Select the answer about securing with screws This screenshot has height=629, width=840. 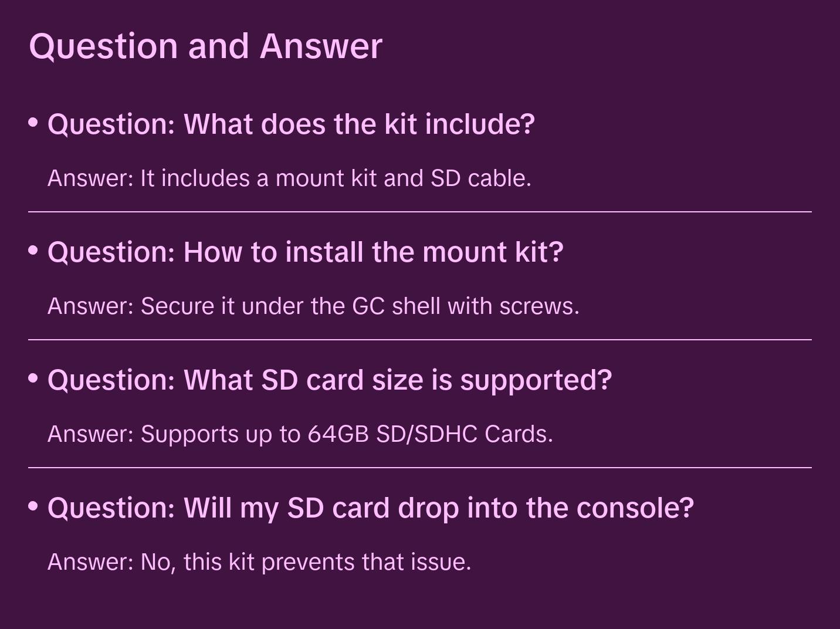coord(313,306)
